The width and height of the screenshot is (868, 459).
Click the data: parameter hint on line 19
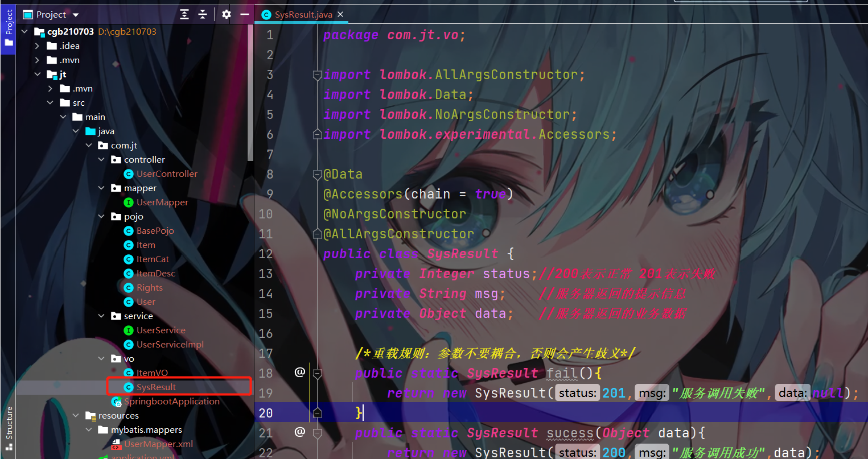point(792,393)
